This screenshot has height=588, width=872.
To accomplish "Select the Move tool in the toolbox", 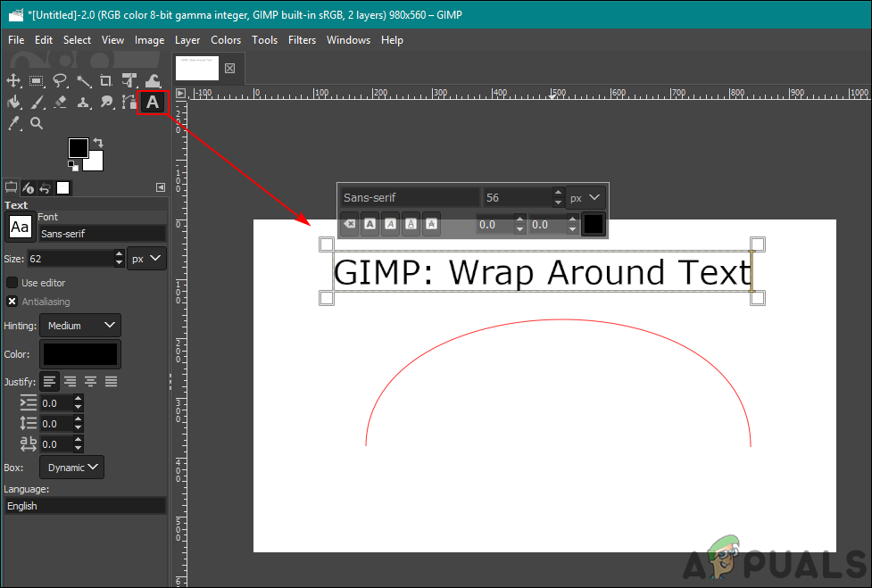I will click(13, 81).
